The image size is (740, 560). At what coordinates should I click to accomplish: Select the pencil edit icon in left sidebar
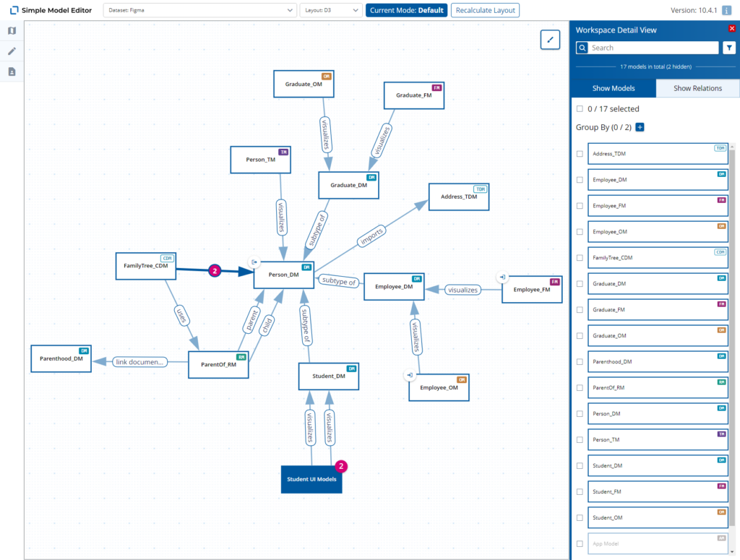12,51
